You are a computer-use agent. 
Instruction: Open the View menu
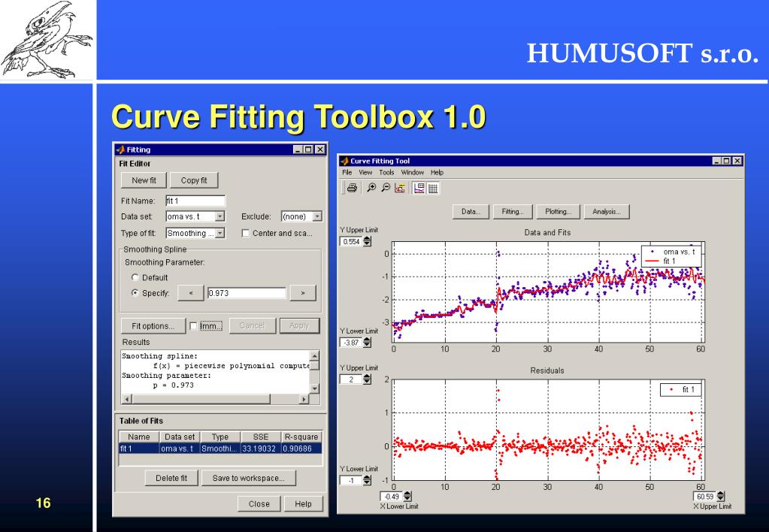pyautogui.click(x=365, y=173)
